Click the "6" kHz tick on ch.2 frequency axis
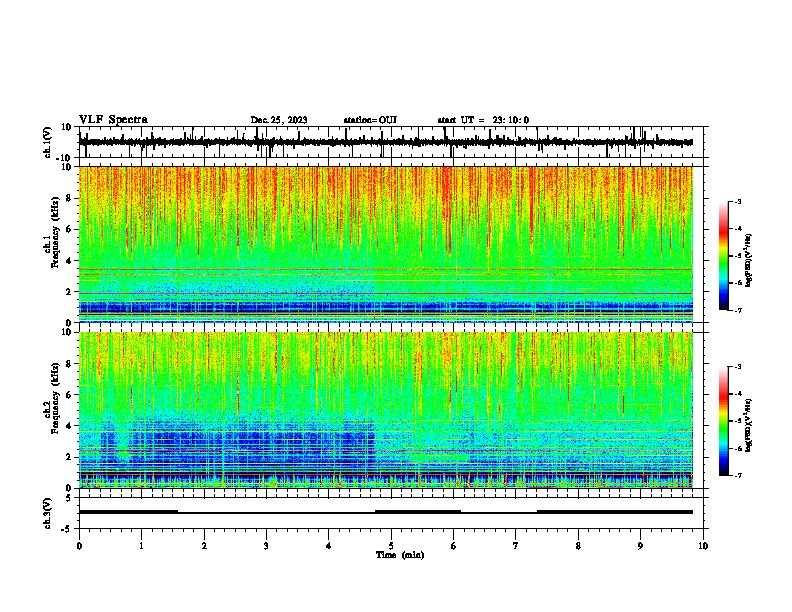The height and width of the screenshot is (612, 792). tap(69, 395)
